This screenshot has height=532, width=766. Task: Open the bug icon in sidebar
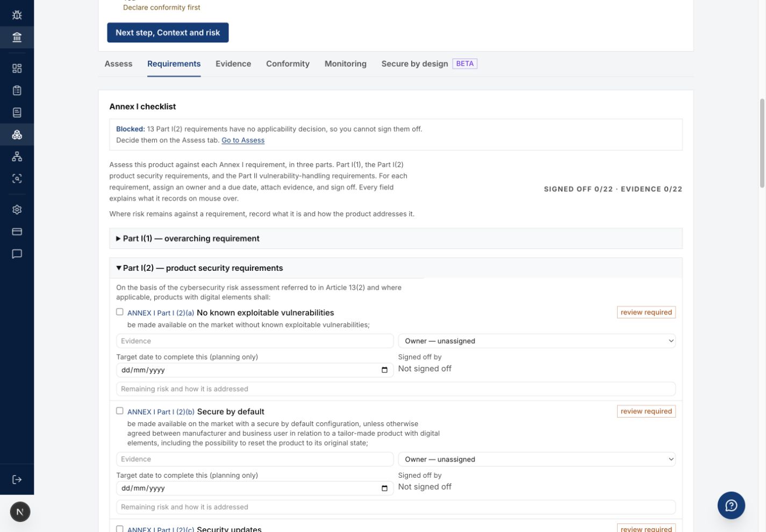pyautogui.click(x=17, y=15)
